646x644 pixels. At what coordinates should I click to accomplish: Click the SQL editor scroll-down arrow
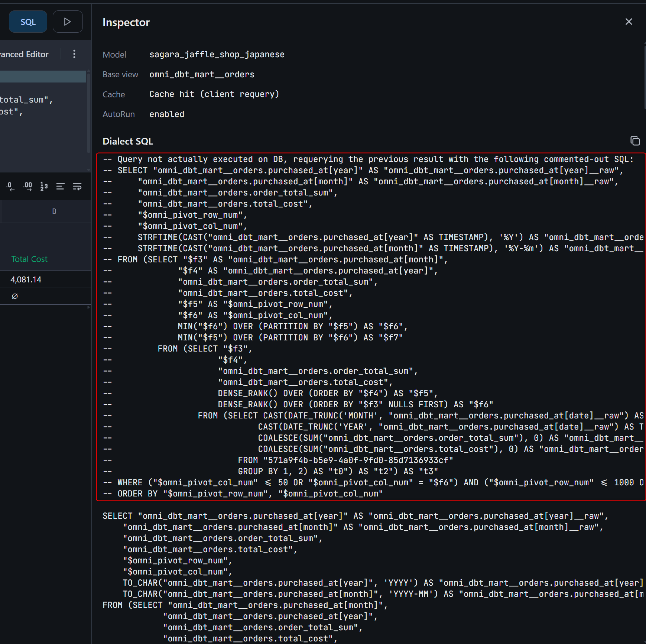point(88,170)
